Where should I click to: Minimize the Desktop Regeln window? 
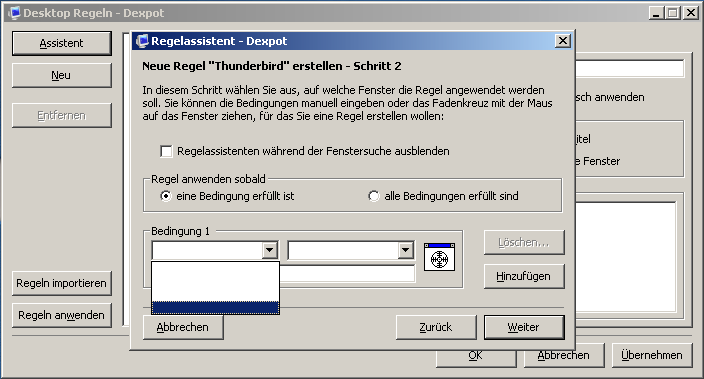(656, 13)
